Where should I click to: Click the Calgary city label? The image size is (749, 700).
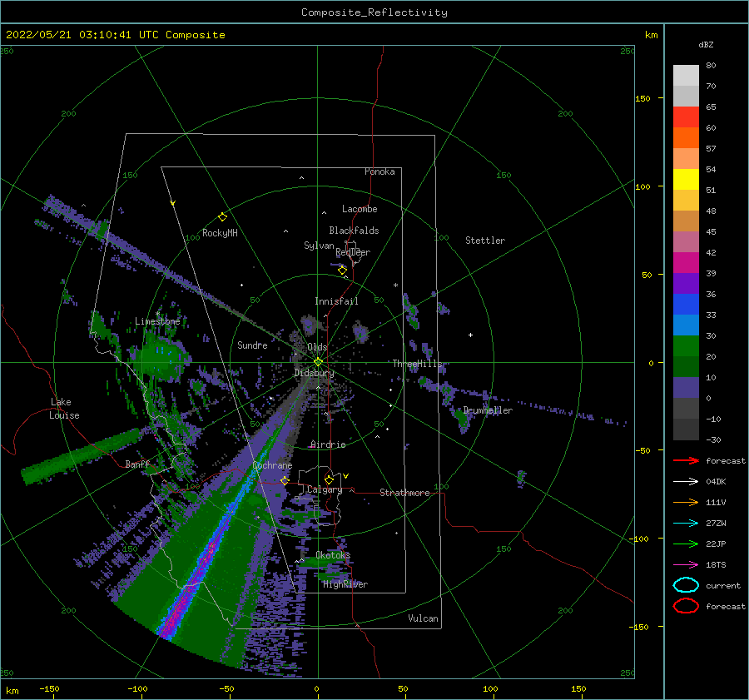click(325, 489)
